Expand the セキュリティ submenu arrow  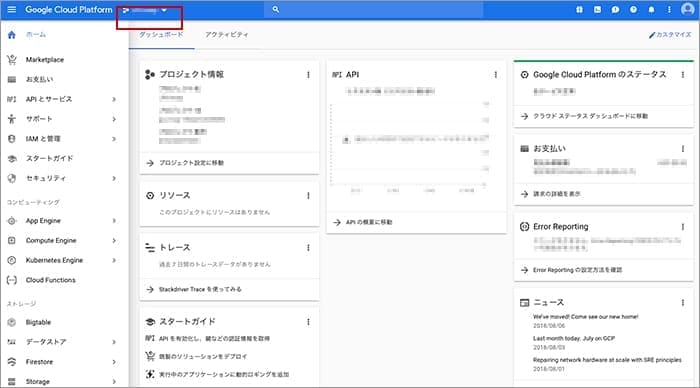(x=114, y=179)
